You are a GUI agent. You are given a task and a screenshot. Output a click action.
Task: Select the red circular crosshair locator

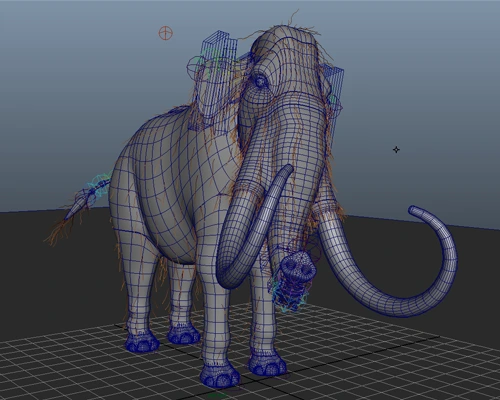[165, 33]
